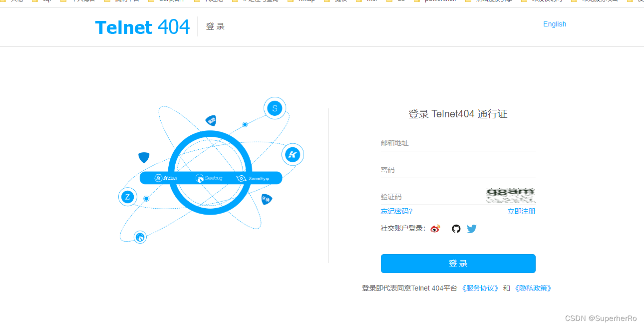Sign in with the GitHub icon
Viewport: 644px width, 327px height.
tap(456, 229)
